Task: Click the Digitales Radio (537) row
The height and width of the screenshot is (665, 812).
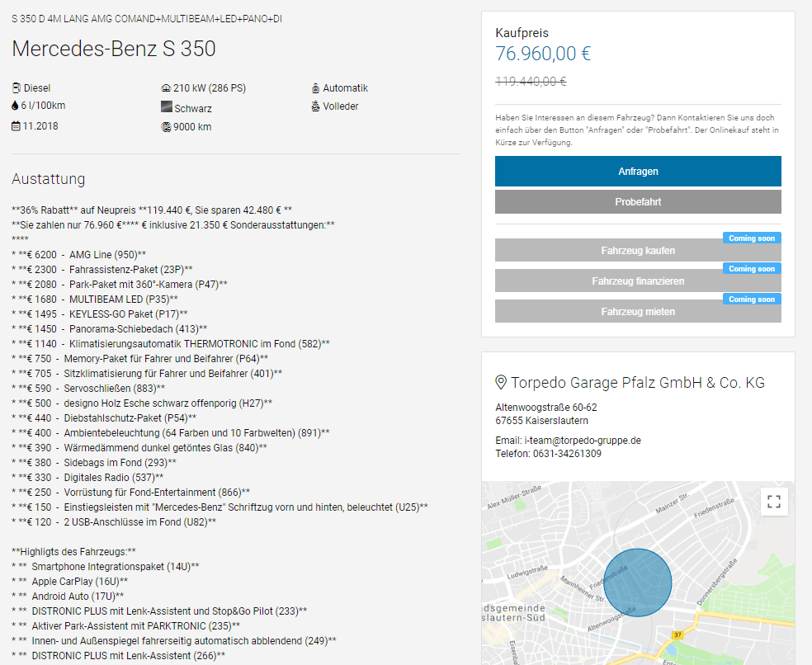Action: (87, 478)
